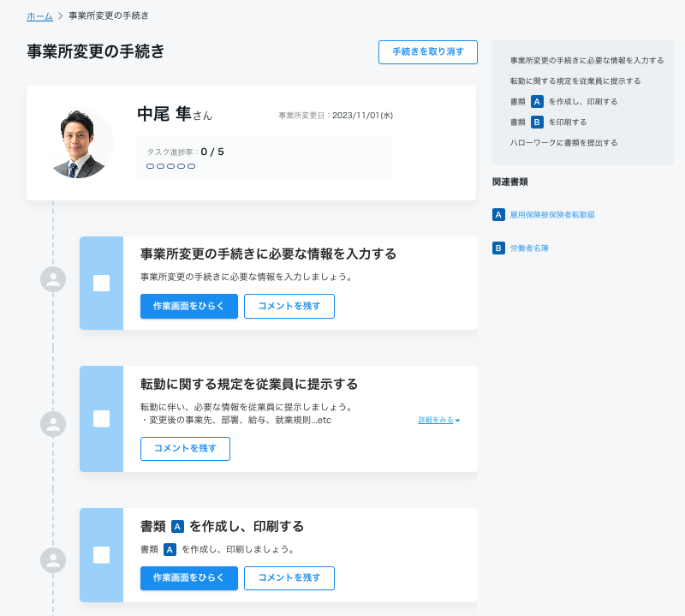Click the A badge icon next to 雇用保険被保険者転勤届

pyautogui.click(x=498, y=215)
